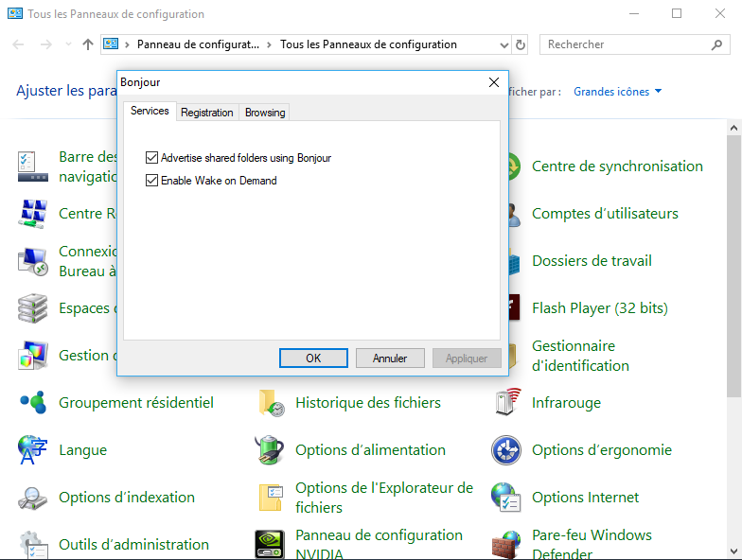Open the Outils d'administration icon

click(32, 544)
